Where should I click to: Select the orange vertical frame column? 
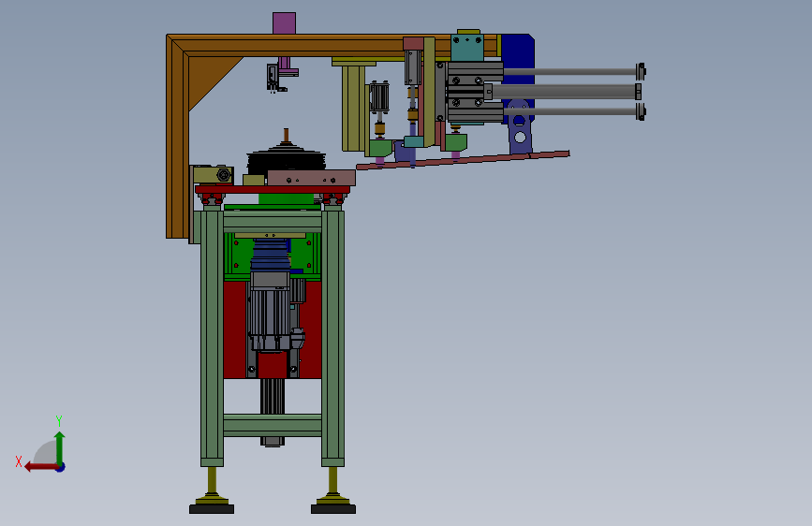pos(177,138)
